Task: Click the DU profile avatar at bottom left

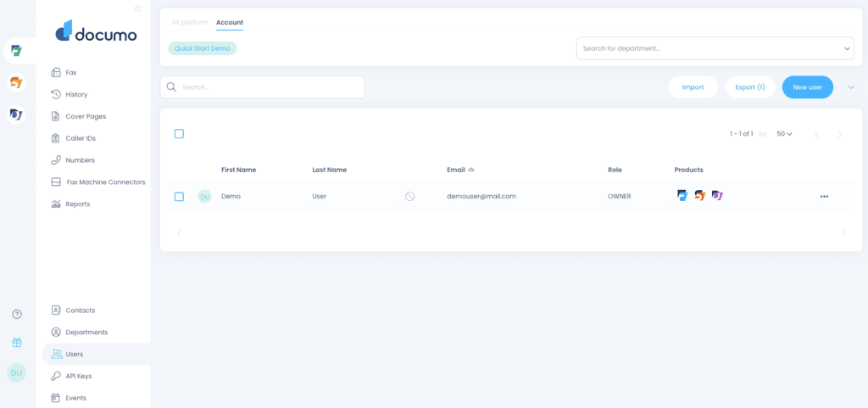Action: (x=17, y=372)
